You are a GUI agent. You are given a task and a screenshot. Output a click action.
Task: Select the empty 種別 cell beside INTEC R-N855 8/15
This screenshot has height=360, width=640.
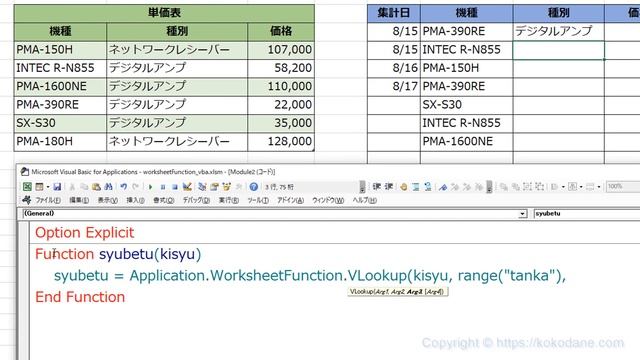point(558,50)
